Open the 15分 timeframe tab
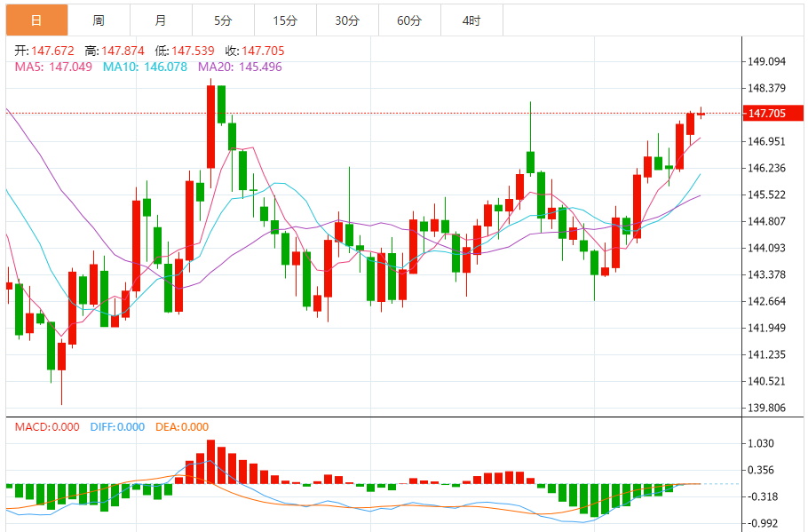Screen dimensions: 808x532 pyautogui.click(x=285, y=20)
